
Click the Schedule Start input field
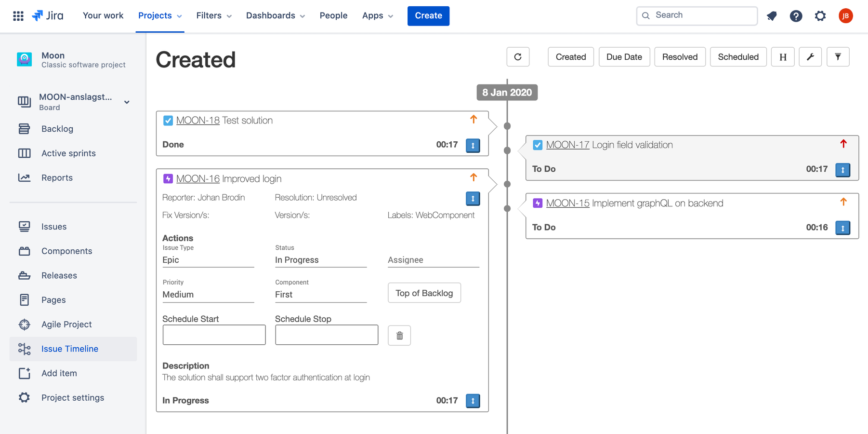click(x=214, y=335)
